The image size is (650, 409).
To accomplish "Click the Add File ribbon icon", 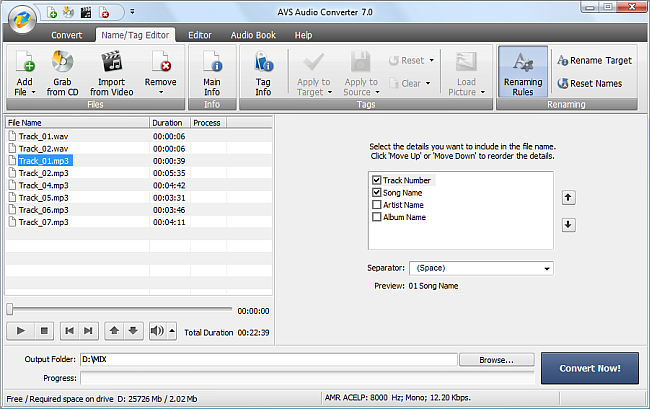I will pos(24,61).
